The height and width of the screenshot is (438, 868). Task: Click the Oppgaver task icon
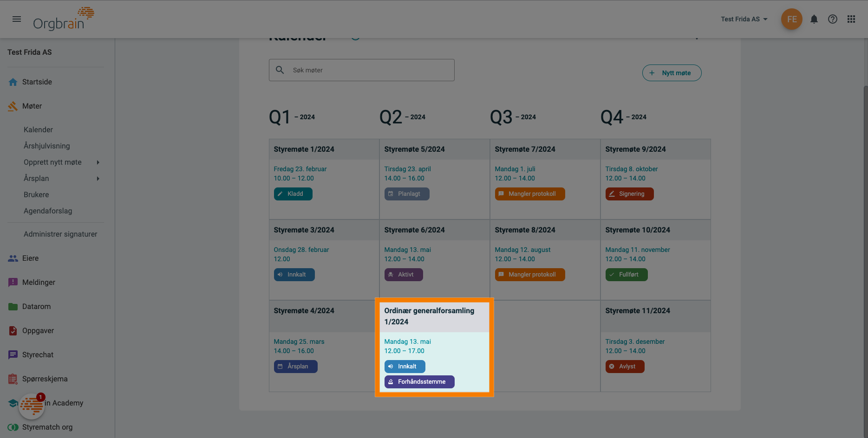pos(13,331)
